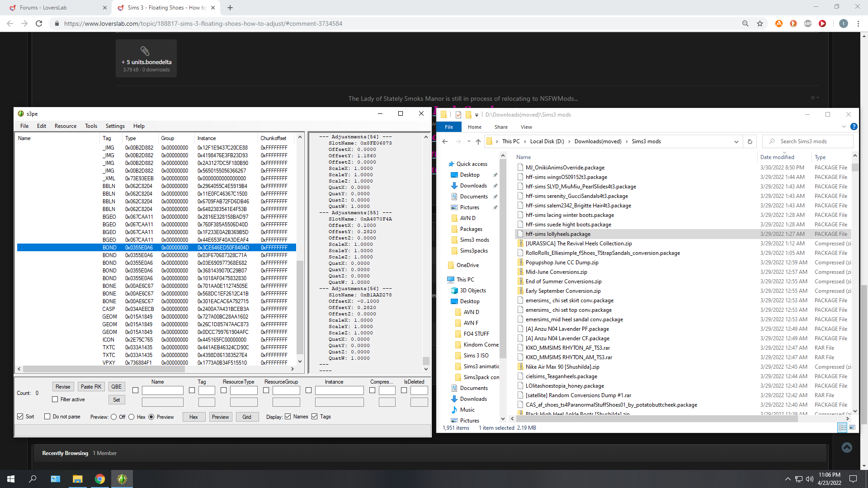Viewport: 868px width, 488px height.
Task: Open the units.bonedelta attachment on the forum
Action: pos(146,58)
